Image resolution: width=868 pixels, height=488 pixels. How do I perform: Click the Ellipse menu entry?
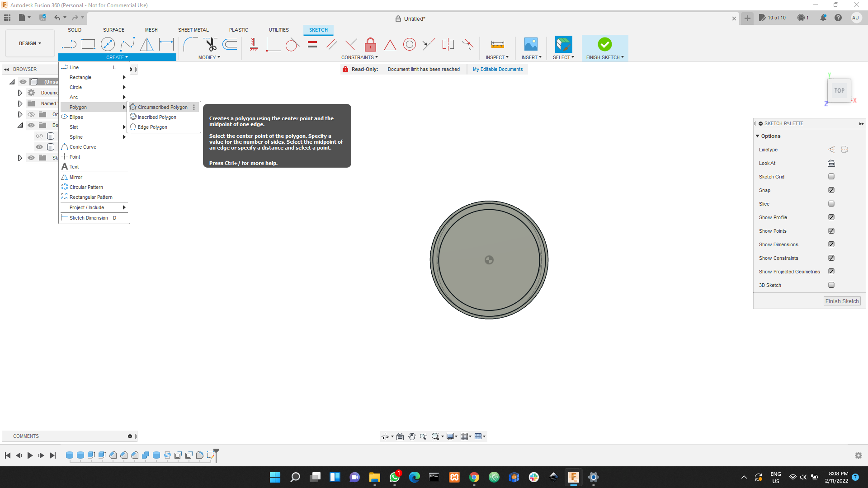(76, 117)
